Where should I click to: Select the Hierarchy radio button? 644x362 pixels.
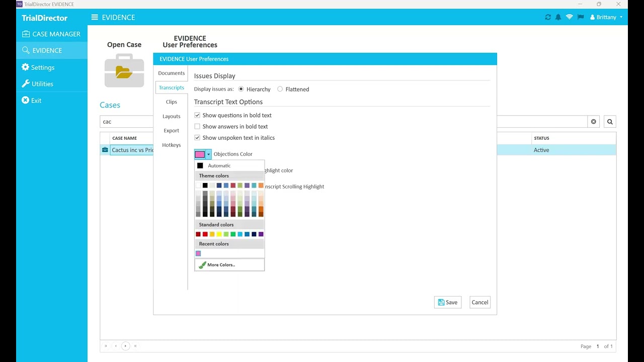(241, 89)
